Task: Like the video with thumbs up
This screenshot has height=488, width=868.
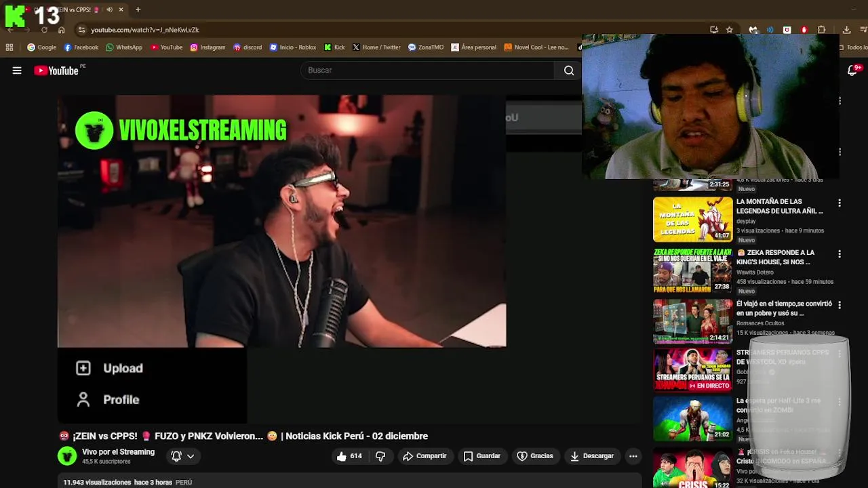Action: tap(349, 456)
